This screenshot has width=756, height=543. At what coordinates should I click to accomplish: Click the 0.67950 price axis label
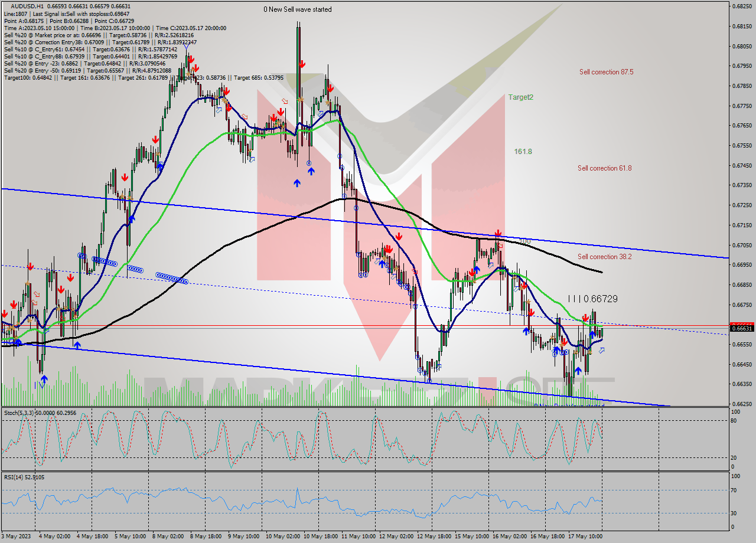coord(743,66)
